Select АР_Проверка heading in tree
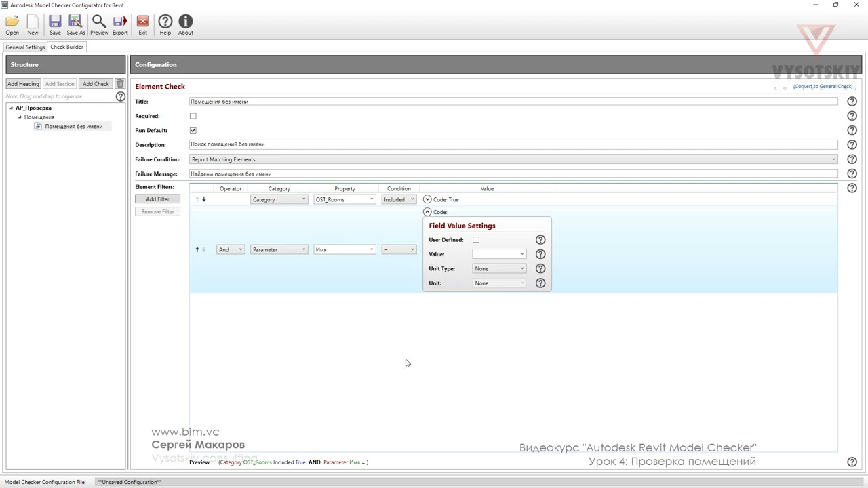 pyautogui.click(x=33, y=108)
